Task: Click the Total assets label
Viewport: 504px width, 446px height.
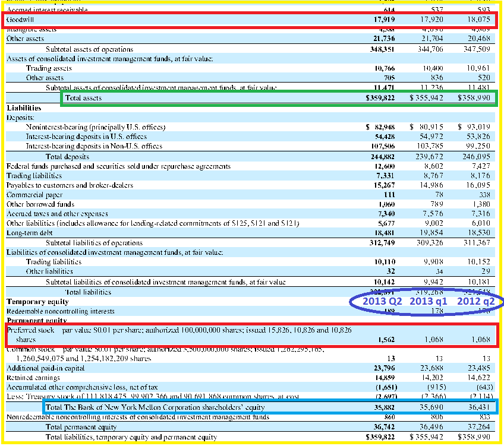Action: [x=83, y=98]
